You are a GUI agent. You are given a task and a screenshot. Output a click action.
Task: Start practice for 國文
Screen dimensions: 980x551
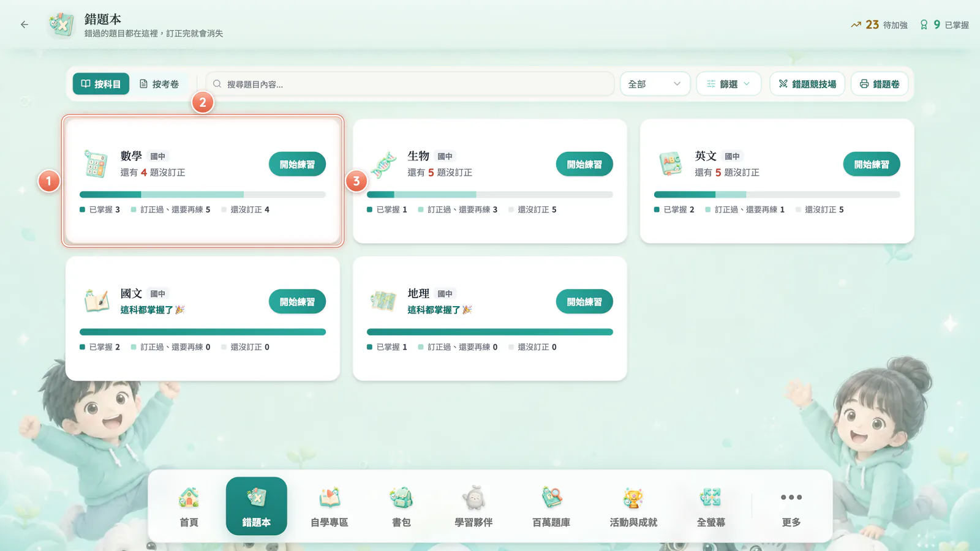(297, 301)
